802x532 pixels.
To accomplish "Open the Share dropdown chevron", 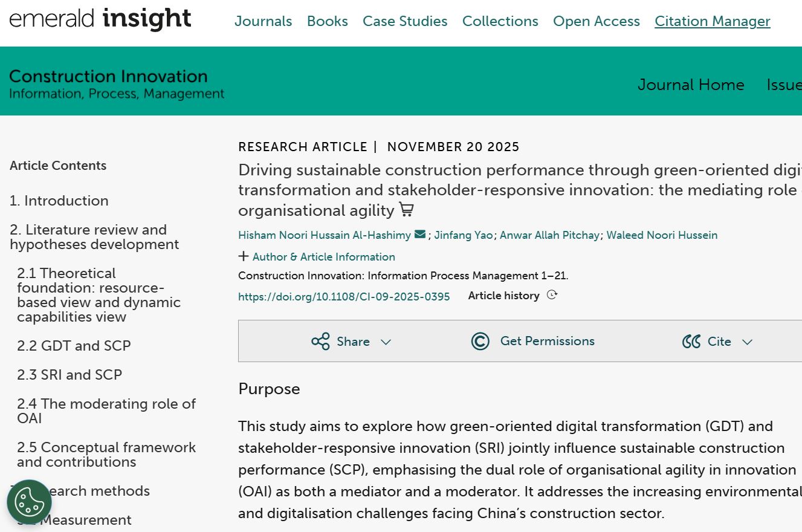I will (386, 342).
